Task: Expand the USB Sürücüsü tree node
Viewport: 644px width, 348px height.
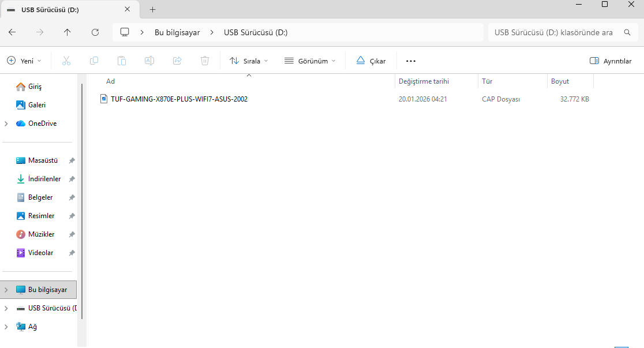Action: 6,308
